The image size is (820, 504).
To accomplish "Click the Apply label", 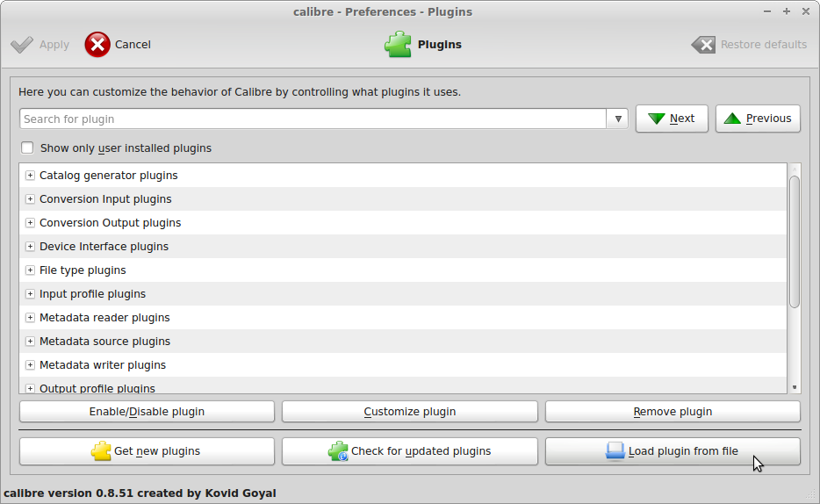I will pos(54,45).
